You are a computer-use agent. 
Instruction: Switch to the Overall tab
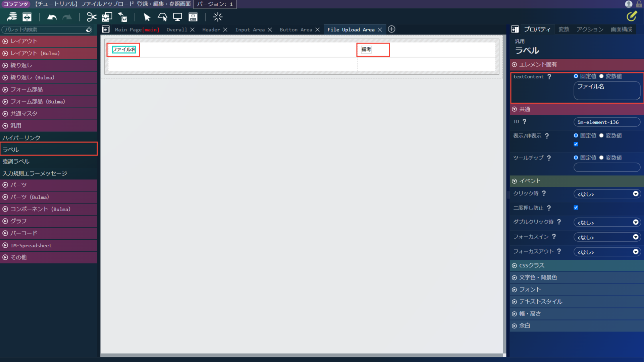coord(177,29)
